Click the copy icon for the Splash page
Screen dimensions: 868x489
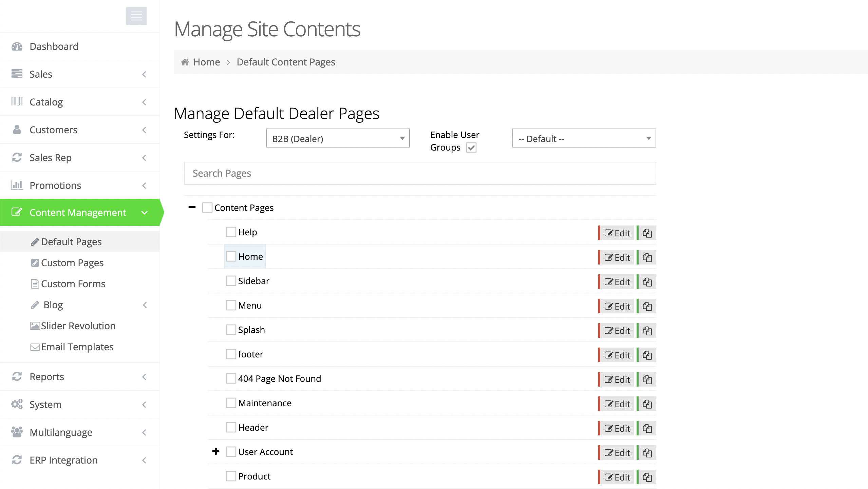pos(647,331)
